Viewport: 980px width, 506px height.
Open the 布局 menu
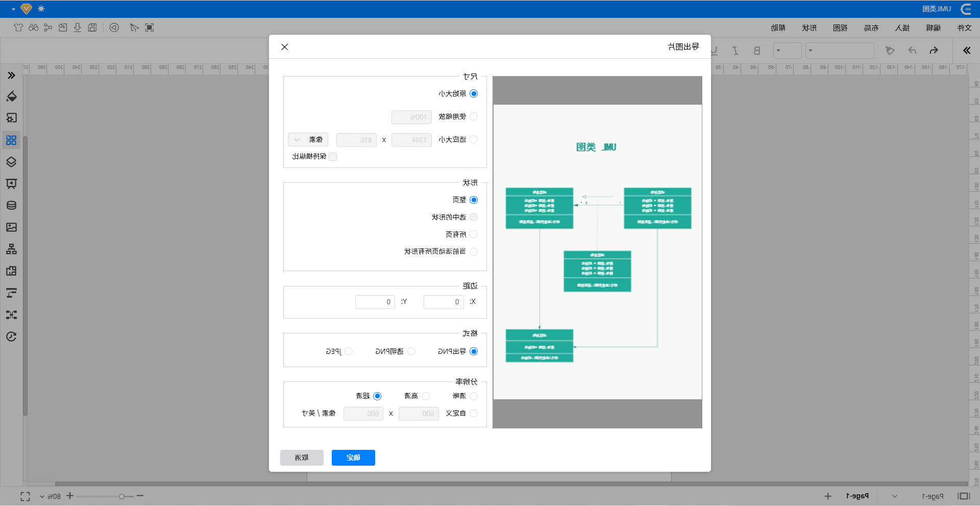tap(871, 28)
